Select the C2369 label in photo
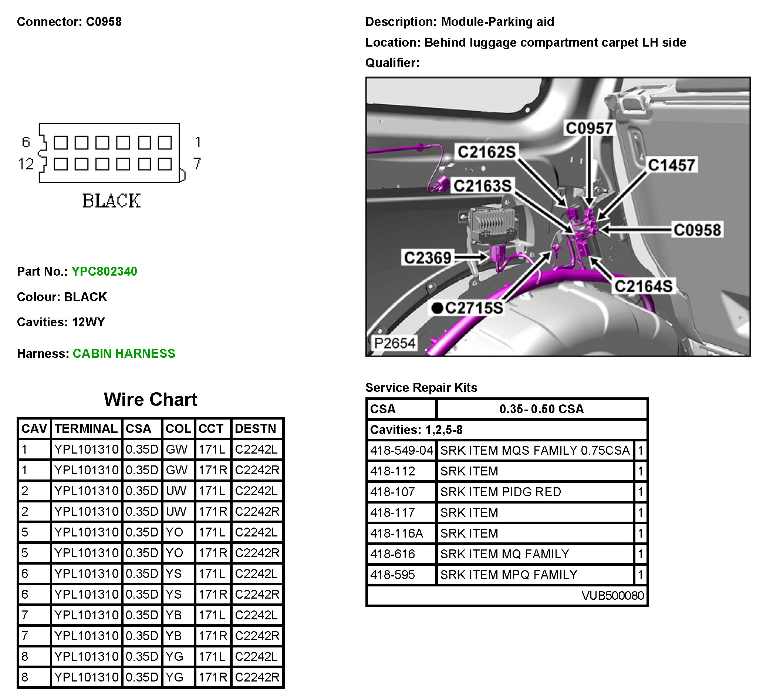 pos(428,258)
